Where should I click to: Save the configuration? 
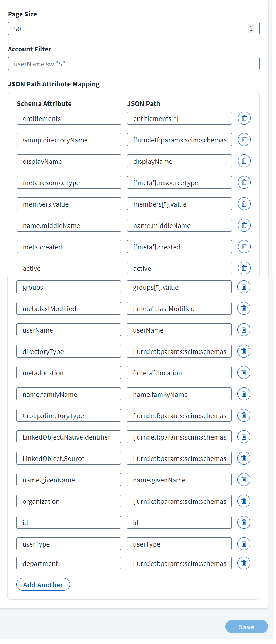pyautogui.click(x=247, y=627)
